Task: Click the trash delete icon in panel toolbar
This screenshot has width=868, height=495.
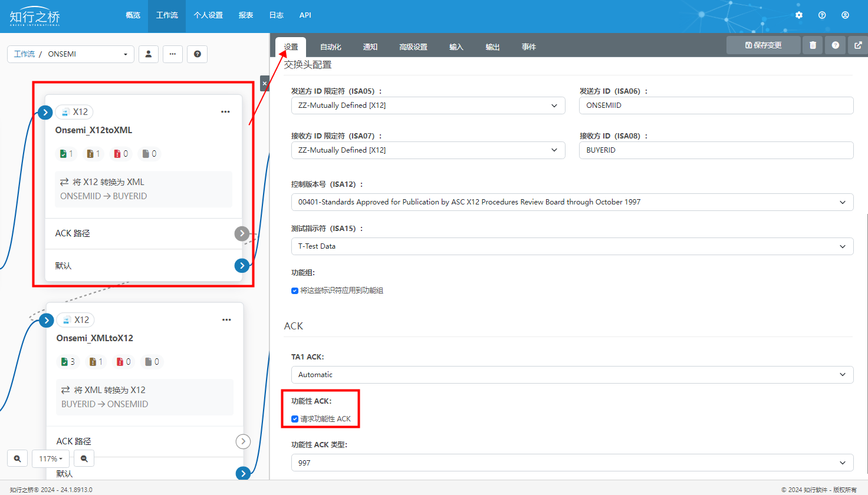Action: pyautogui.click(x=813, y=45)
